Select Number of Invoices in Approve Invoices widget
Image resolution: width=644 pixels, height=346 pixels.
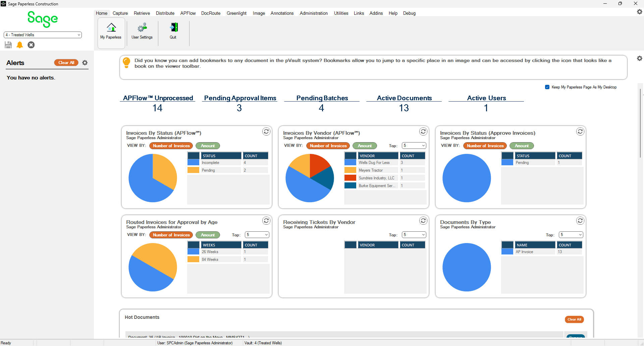click(x=485, y=146)
